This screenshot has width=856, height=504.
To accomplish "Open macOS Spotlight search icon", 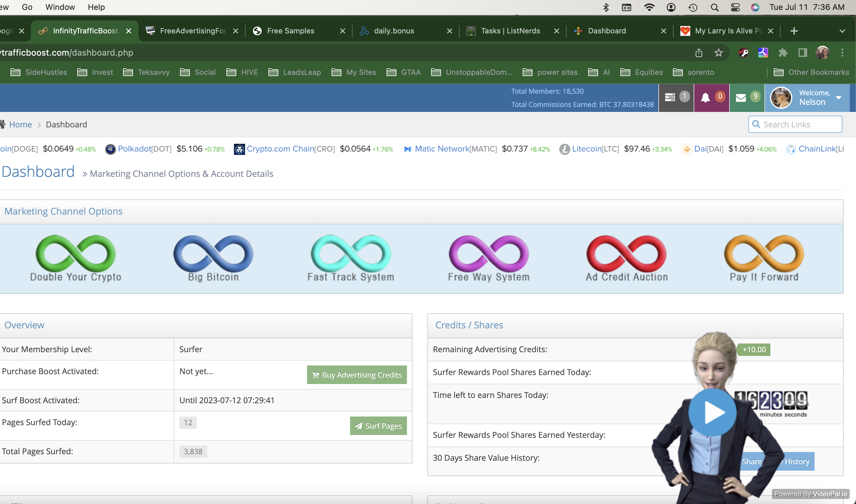I will pyautogui.click(x=714, y=7).
